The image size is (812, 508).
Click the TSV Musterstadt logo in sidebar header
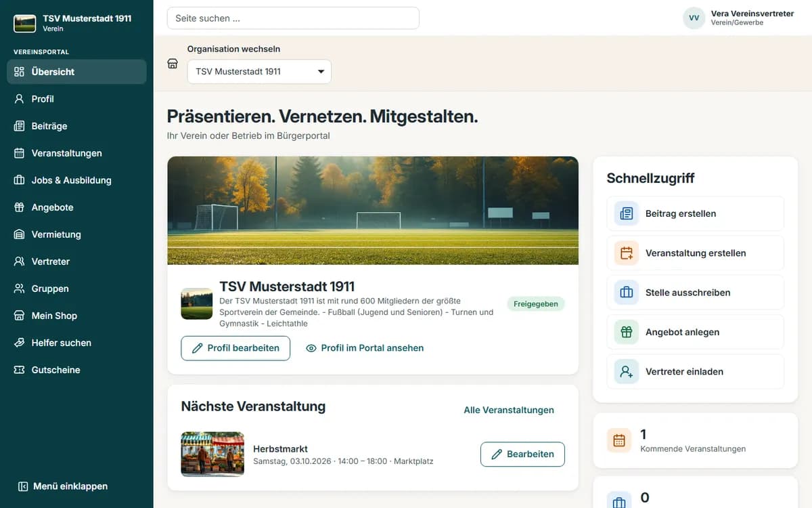coord(25,23)
